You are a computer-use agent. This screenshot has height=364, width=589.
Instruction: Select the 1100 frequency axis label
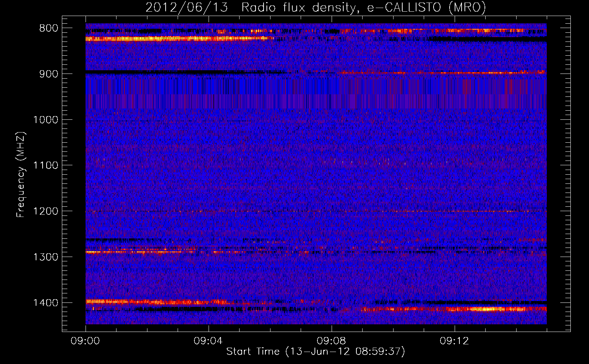click(x=46, y=166)
